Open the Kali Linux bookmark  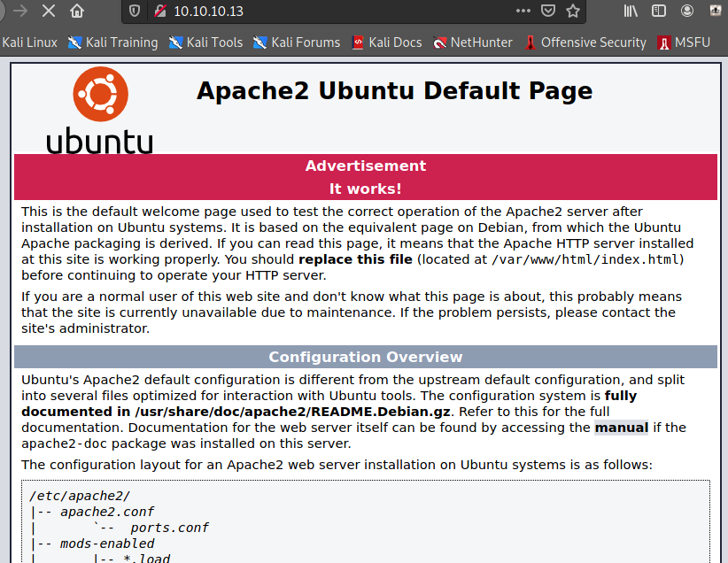29,42
